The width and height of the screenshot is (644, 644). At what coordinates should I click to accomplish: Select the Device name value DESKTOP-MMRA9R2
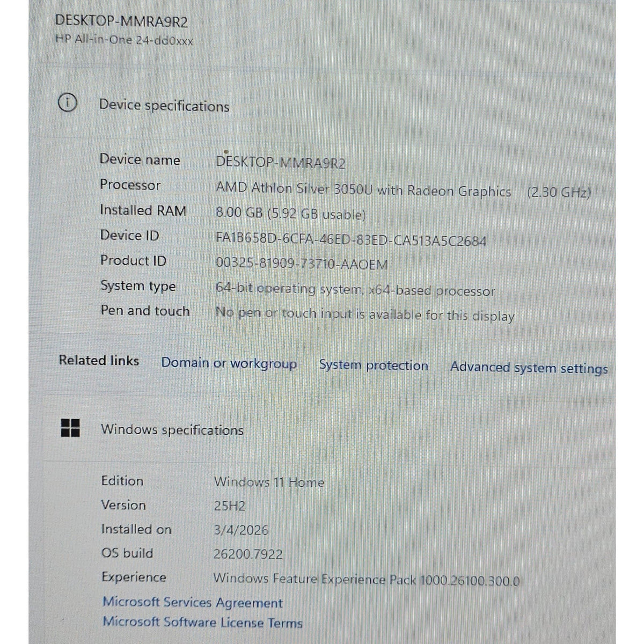281,163
